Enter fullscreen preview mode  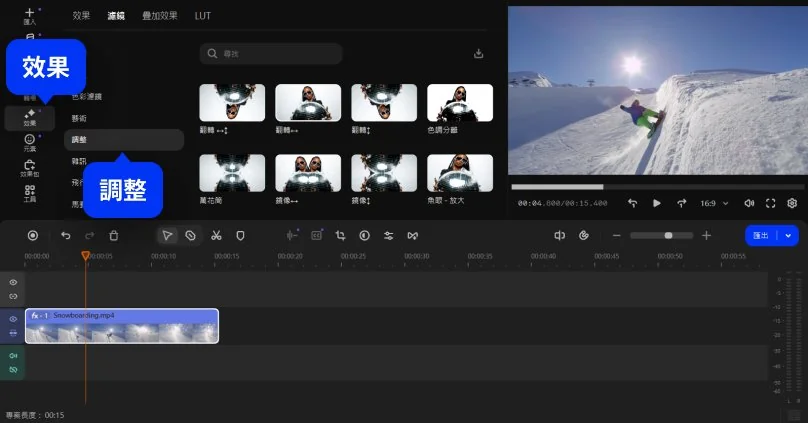pos(771,203)
